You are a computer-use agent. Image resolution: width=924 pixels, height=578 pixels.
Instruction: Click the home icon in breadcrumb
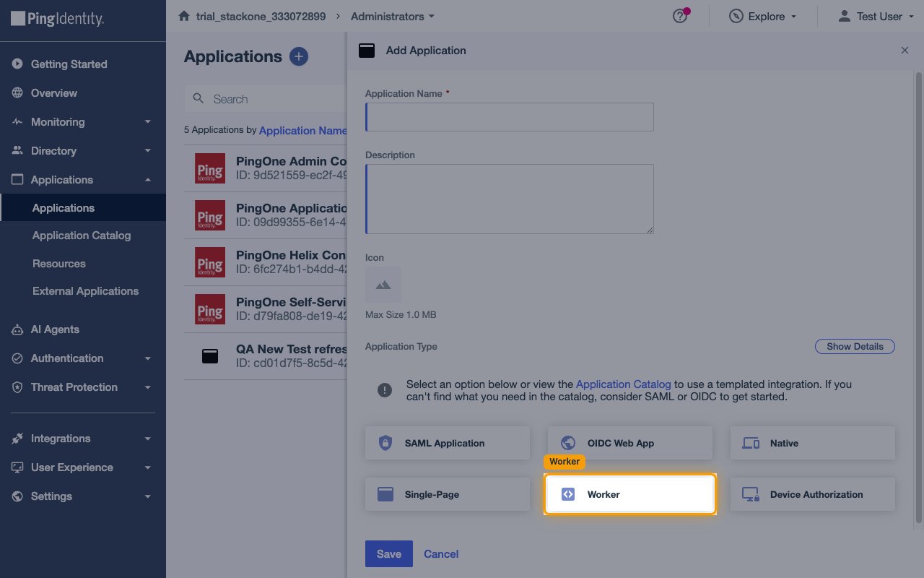(x=184, y=16)
